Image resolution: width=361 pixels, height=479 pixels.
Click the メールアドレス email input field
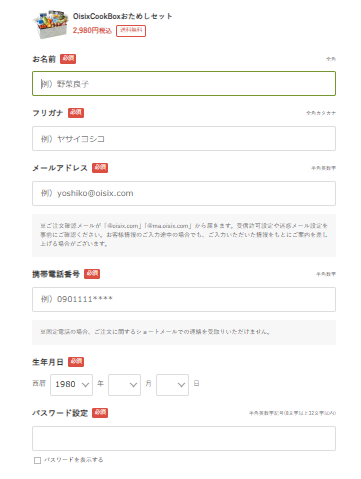tap(184, 193)
